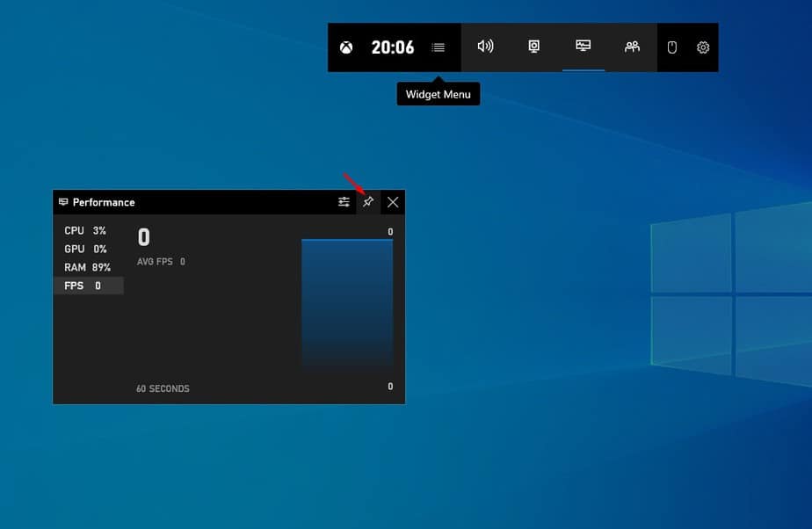Viewport: 812px width, 529px height.
Task: Pin the Performance widget
Action: click(368, 202)
